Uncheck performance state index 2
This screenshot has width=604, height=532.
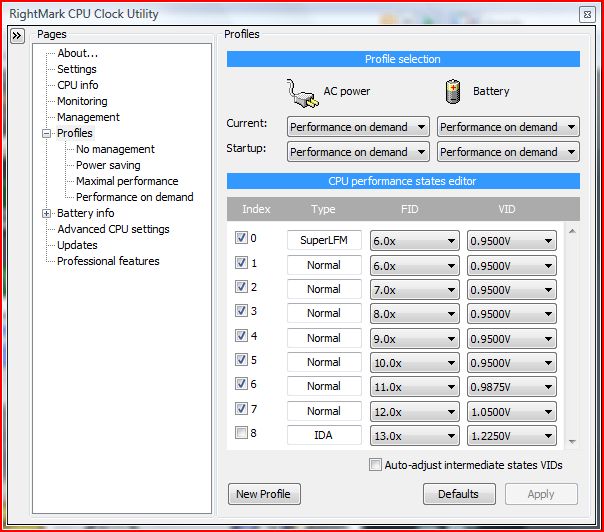click(241, 287)
